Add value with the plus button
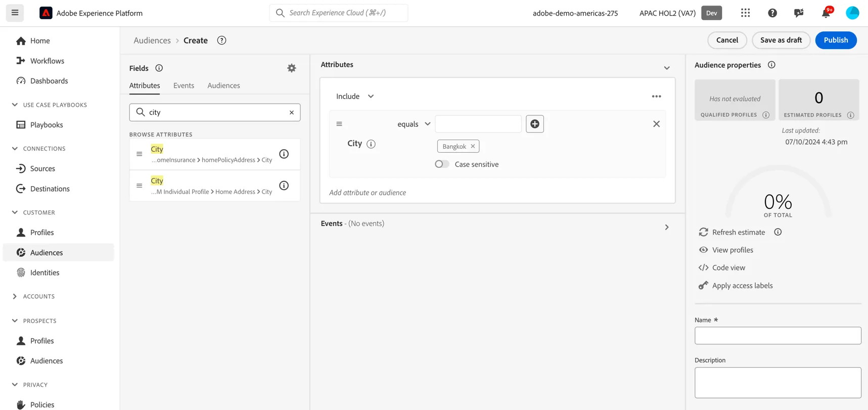Image resolution: width=868 pixels, height=410 pixels. [535, 124]
